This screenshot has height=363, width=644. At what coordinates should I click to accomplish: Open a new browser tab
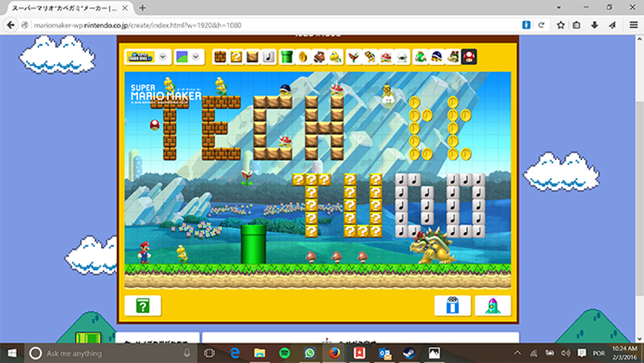[x=143, y=8]
